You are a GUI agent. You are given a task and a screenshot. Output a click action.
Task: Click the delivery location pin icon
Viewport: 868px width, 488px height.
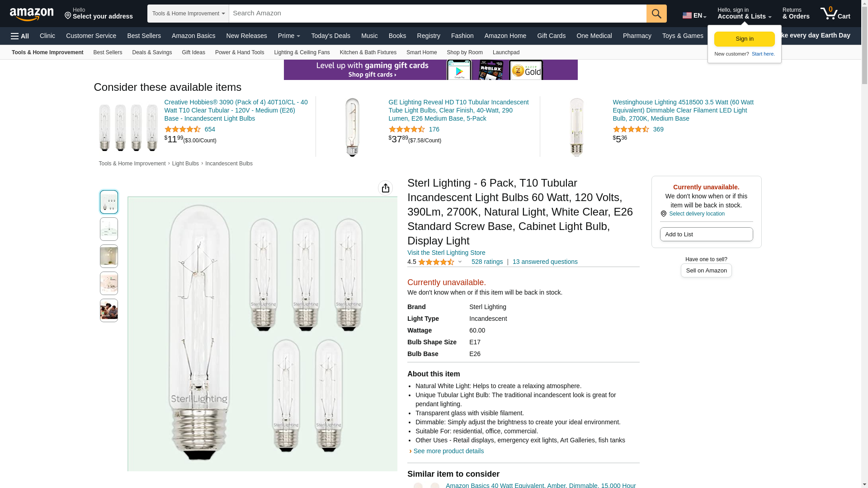click(x=663, y=214)
